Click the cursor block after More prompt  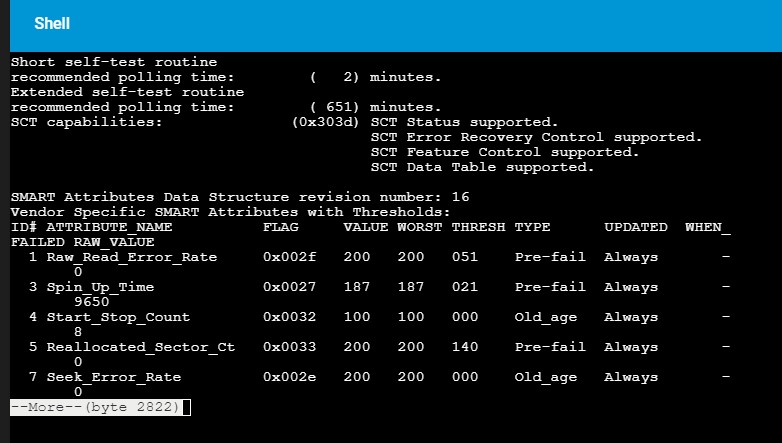(x=187, y=408)
